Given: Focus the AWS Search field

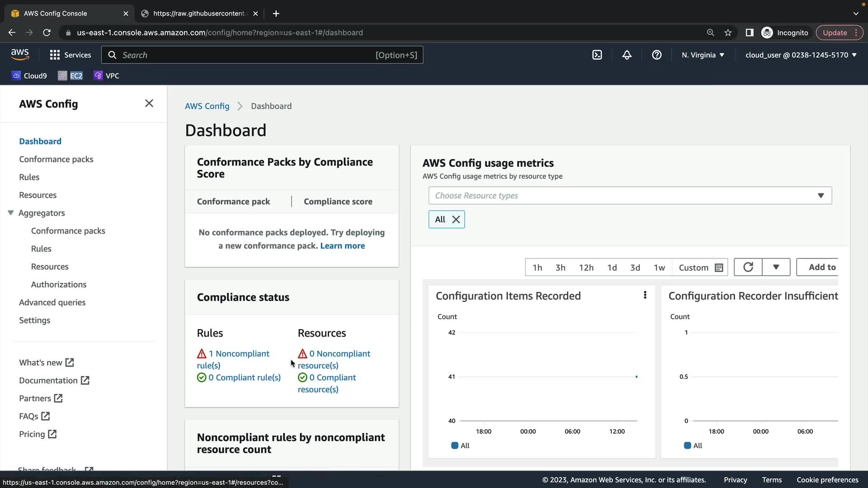Looking at the screenshot, I should pyautogui.click(x=262, y=55).
